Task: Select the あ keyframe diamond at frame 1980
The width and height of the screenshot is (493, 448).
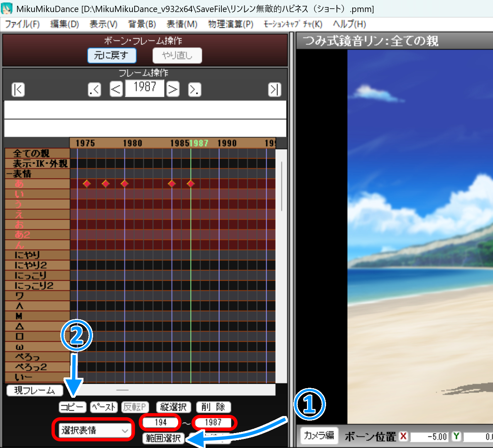Action: 125,184
